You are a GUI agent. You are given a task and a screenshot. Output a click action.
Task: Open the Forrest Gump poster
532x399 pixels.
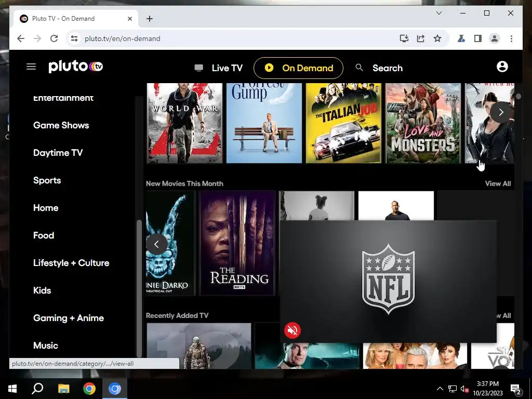click(264, 123)
